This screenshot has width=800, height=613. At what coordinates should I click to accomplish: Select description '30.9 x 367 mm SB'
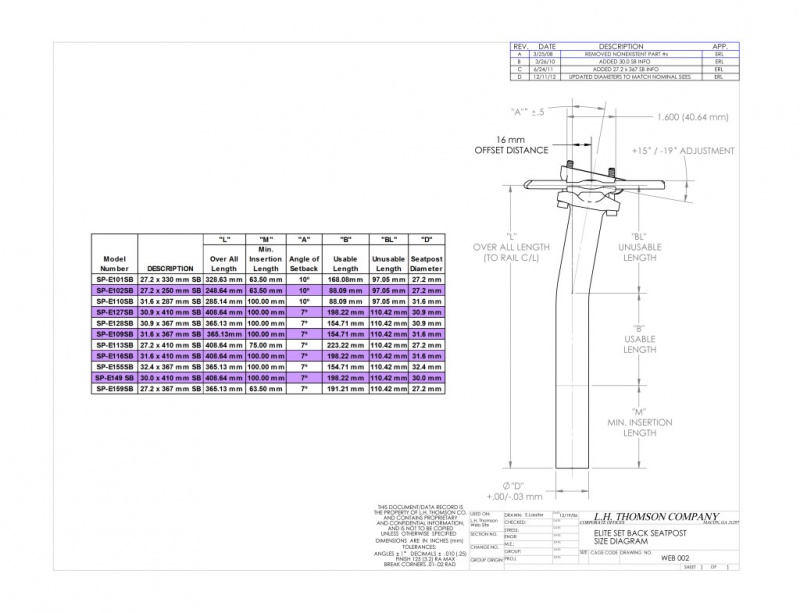pos(170,324)
